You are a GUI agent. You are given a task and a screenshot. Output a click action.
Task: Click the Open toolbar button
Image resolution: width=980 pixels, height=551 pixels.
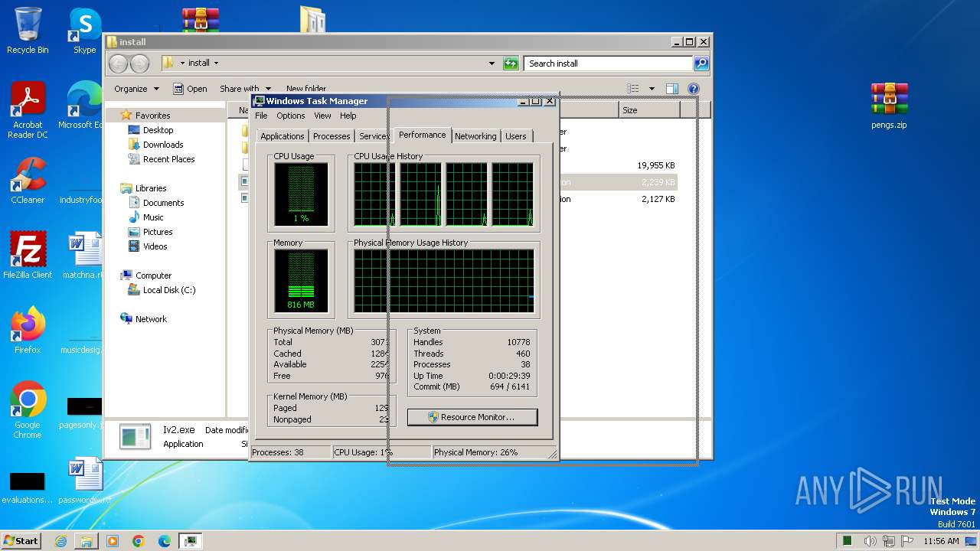[x=190, y=89]
